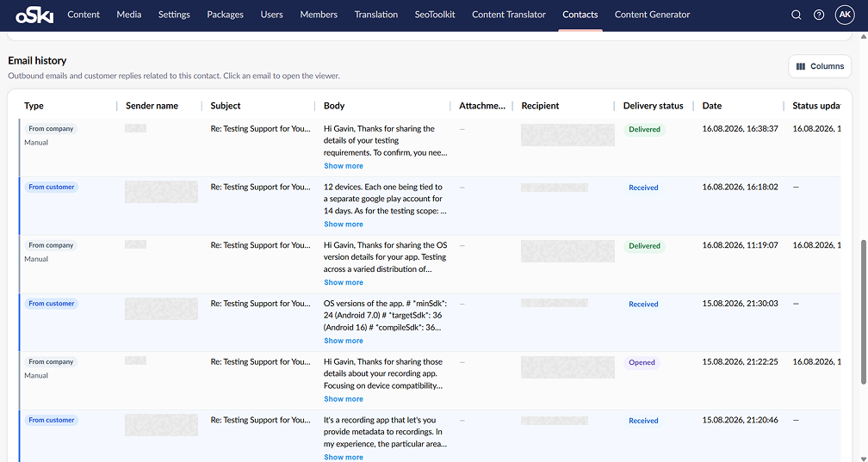This screenshot has width=868, height=462.
Task: Click the Sender name column header
Action: 152,106
